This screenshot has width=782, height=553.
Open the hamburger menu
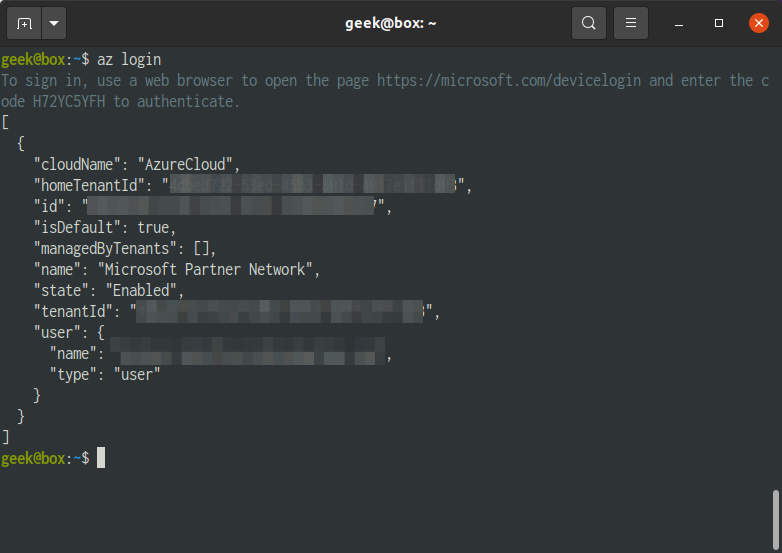631,23
